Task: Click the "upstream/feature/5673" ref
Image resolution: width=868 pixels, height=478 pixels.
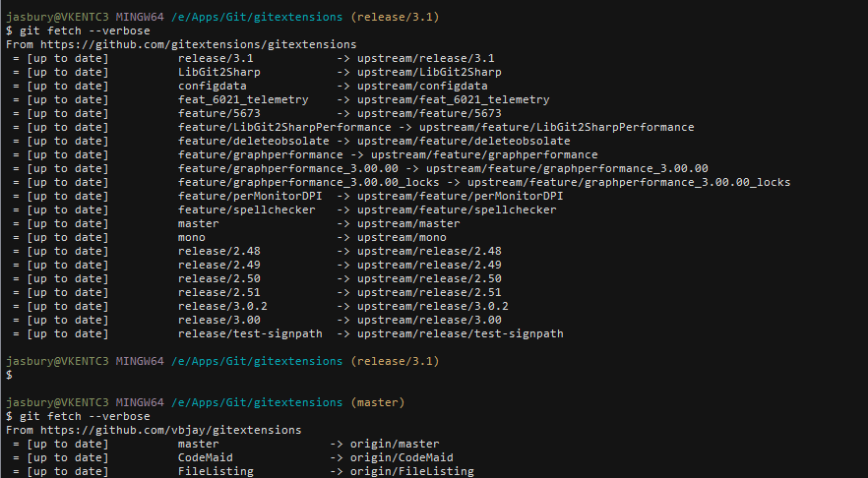Action: tap(429, 113)
